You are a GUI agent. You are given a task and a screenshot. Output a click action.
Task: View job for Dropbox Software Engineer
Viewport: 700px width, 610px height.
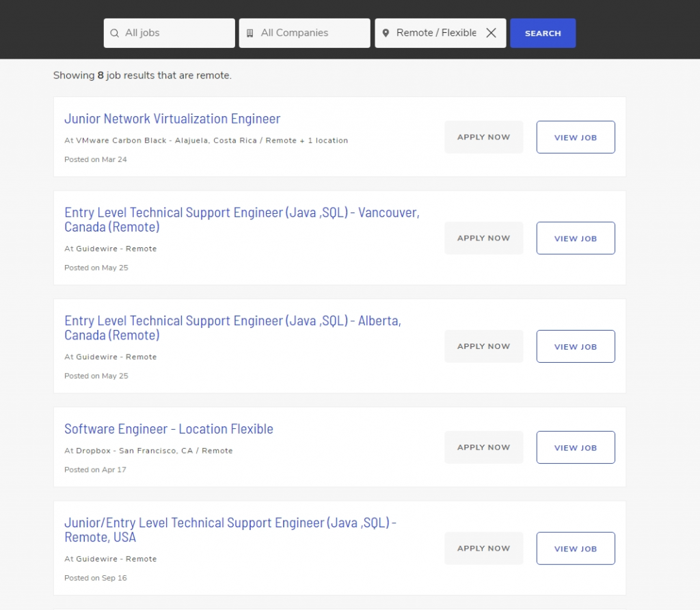click(576, 447)
